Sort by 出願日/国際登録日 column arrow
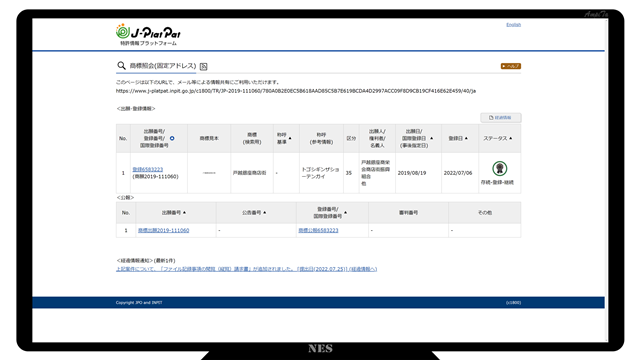 432,138
